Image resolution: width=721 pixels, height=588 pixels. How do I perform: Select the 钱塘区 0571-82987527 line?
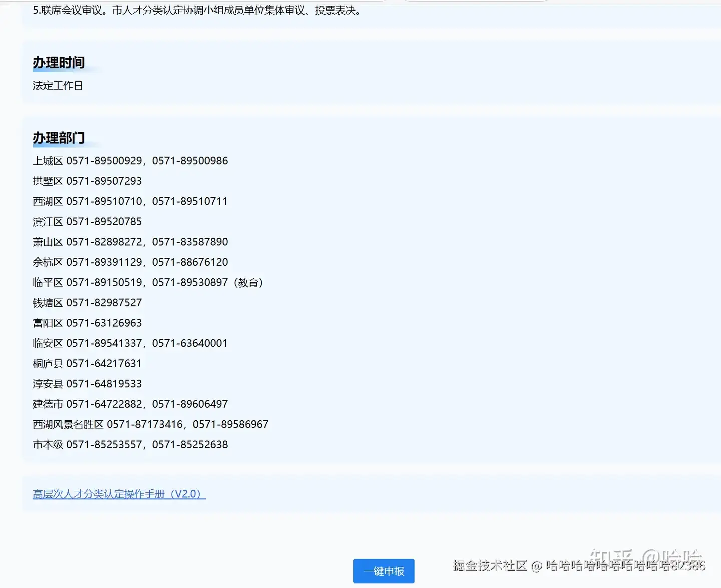[87, 302]
